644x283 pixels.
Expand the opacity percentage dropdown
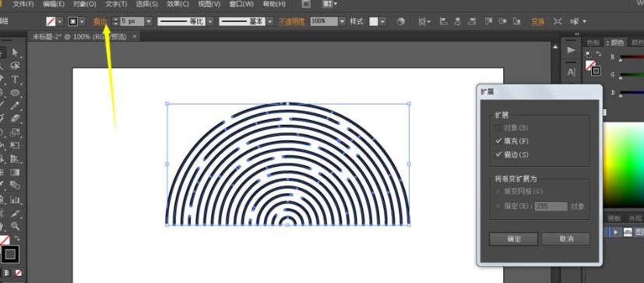(342, 21)
